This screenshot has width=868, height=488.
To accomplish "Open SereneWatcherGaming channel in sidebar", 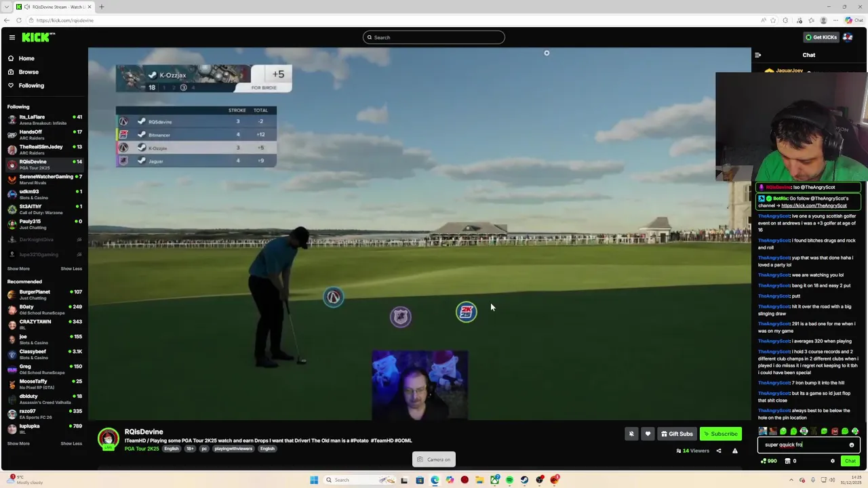I will tap(44, 180).
